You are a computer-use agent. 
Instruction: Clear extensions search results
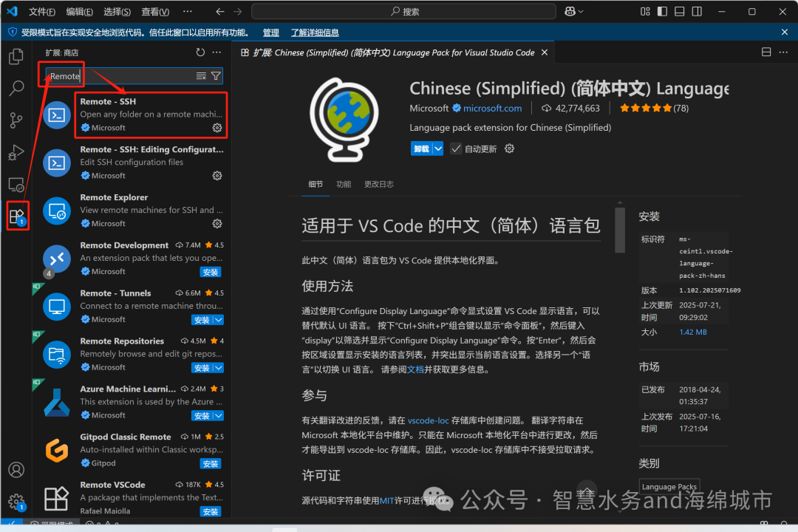tap(201, 76)
